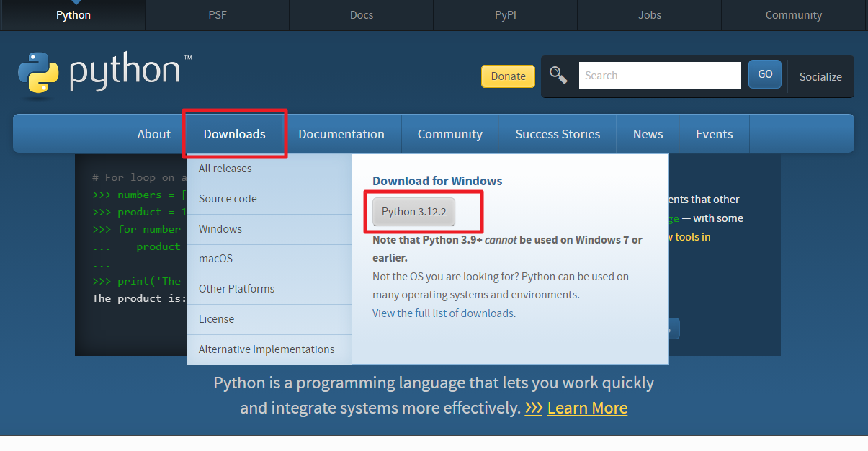Open the Docs top tab
The width and height of the screenshot is (868, 451).
(362, 14)
